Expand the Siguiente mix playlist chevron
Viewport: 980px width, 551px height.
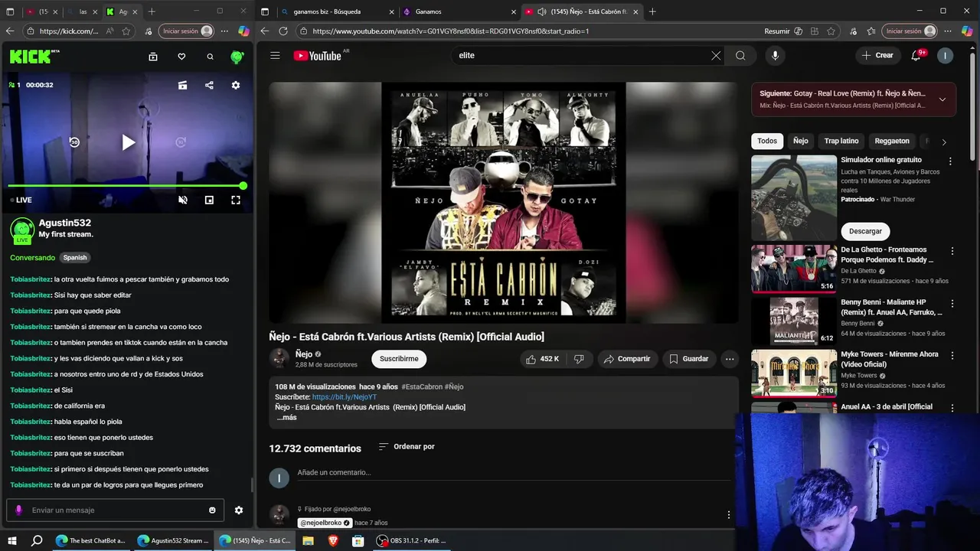(x=942, y=99)
